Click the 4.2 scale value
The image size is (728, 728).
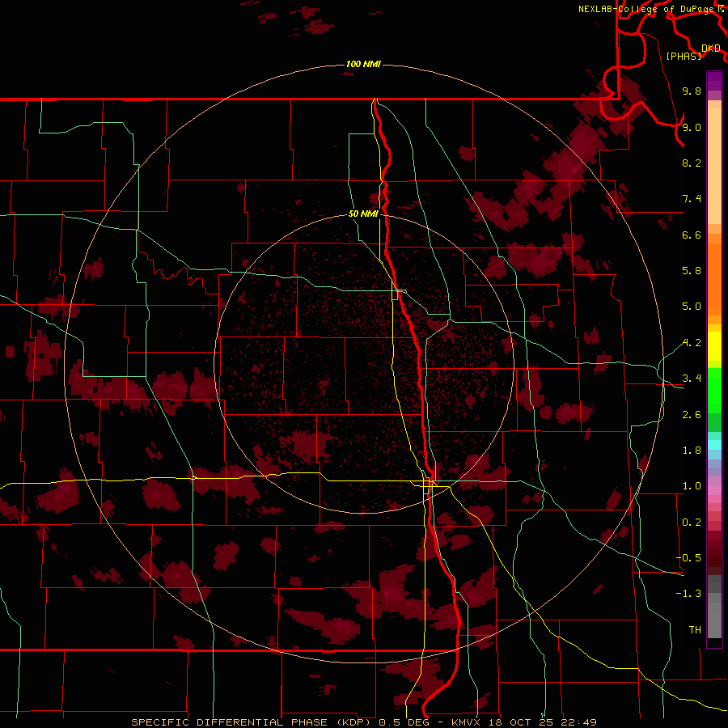[692, 343]
